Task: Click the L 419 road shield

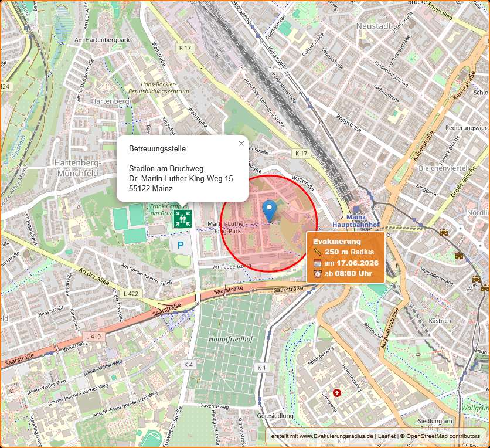Action: pos(93,337)
